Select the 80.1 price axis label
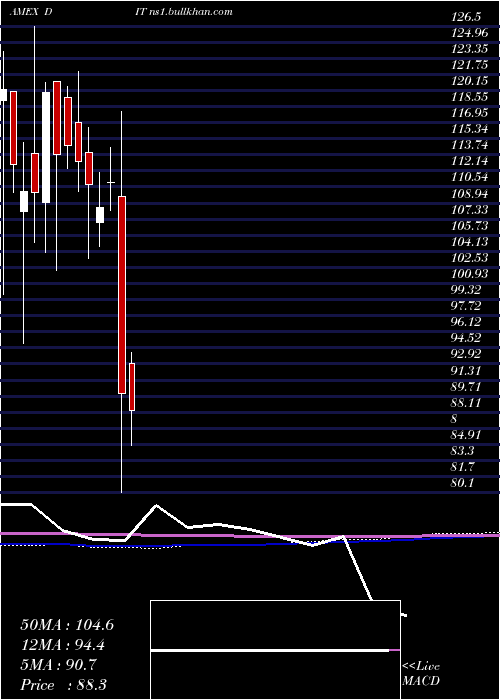 click(462, 483)
